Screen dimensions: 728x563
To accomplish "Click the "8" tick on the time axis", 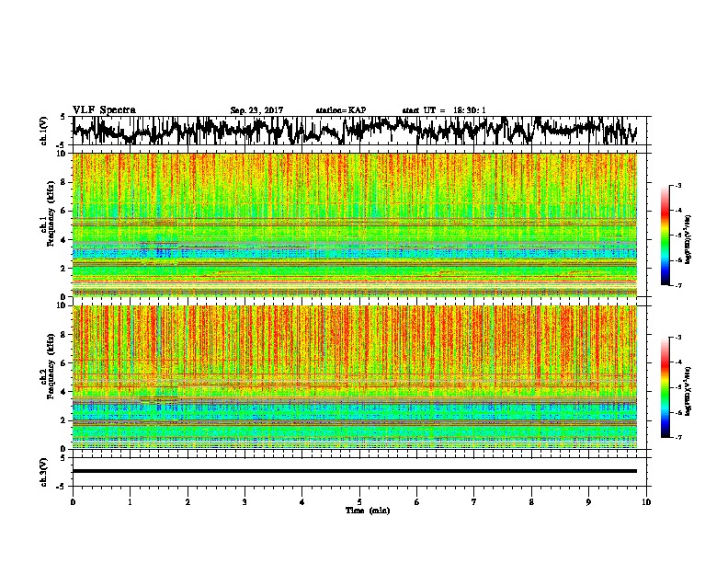I will click(531, 502).
